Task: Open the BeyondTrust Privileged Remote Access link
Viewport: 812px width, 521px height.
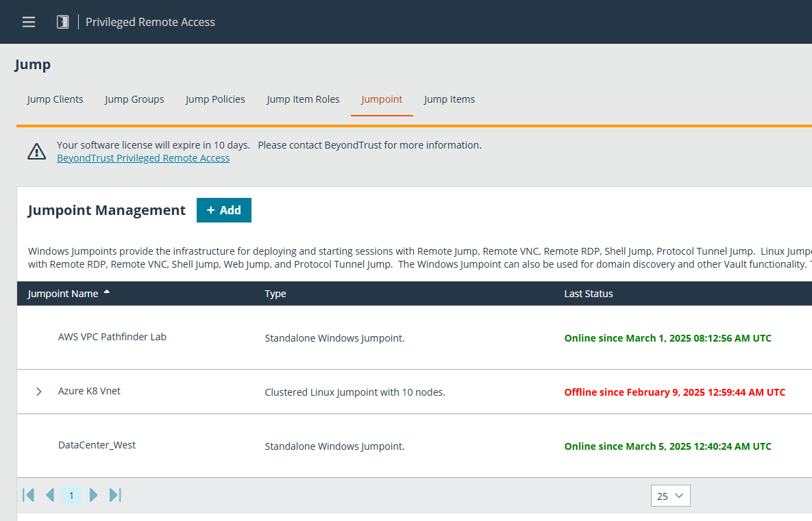Action: tap(143, 158)
